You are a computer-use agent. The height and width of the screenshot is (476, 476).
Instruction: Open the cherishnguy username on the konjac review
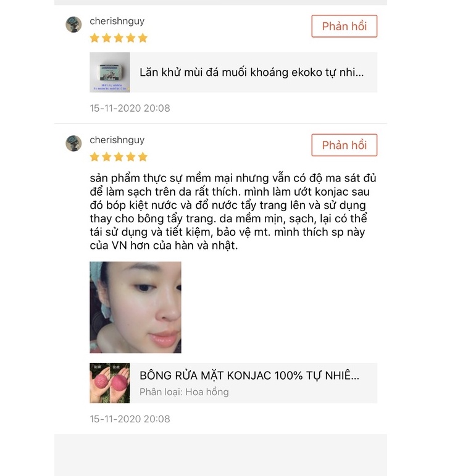point(117,140)
